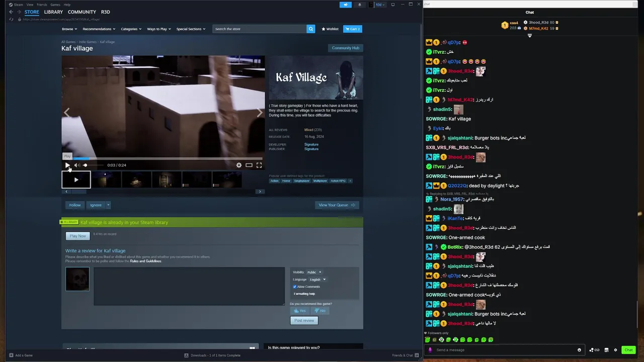Open the Wishlist
The height and width of the screenshot is (362, 644).
click(x=330, y=29)
